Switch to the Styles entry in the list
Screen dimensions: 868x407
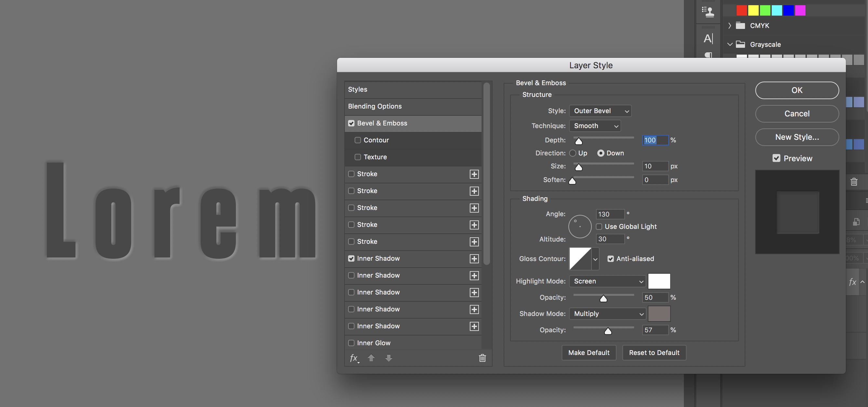pos(358,89)
